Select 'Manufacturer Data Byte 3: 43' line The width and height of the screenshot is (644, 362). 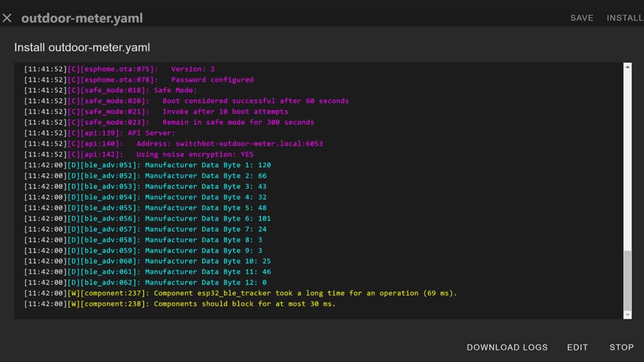pos(145,186)
